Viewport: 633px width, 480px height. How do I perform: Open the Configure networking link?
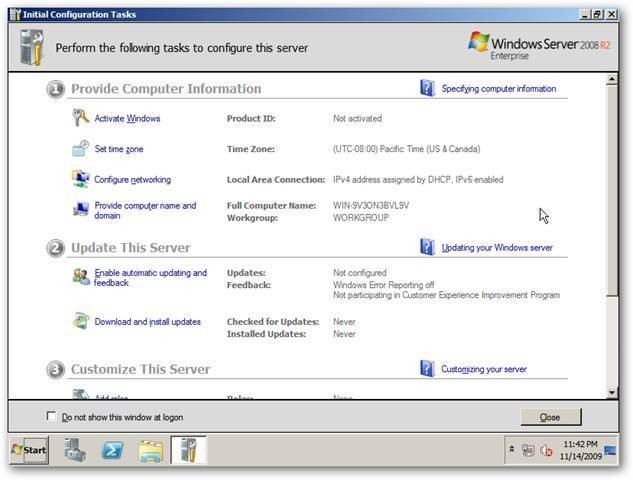132,179
